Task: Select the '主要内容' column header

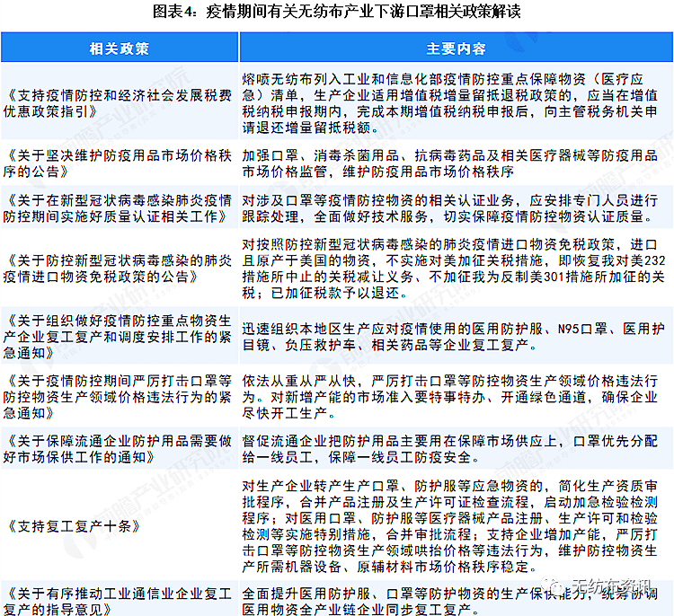Action: (x=456, y=48)
